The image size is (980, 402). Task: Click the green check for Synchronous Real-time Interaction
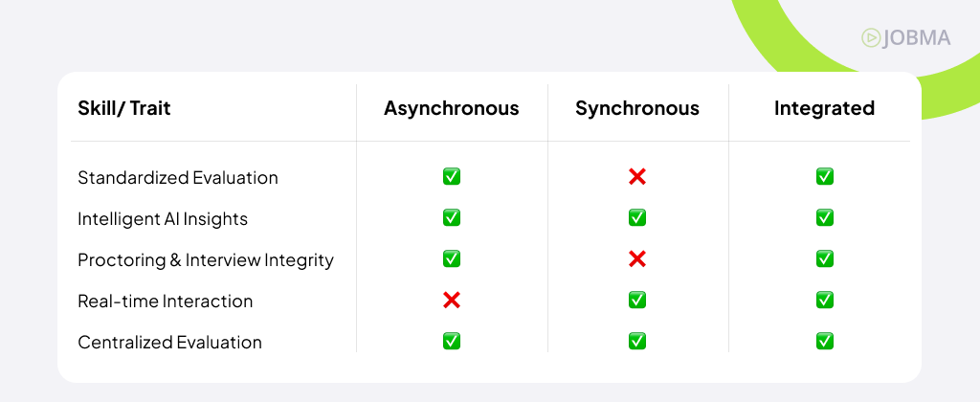point(637,301)
